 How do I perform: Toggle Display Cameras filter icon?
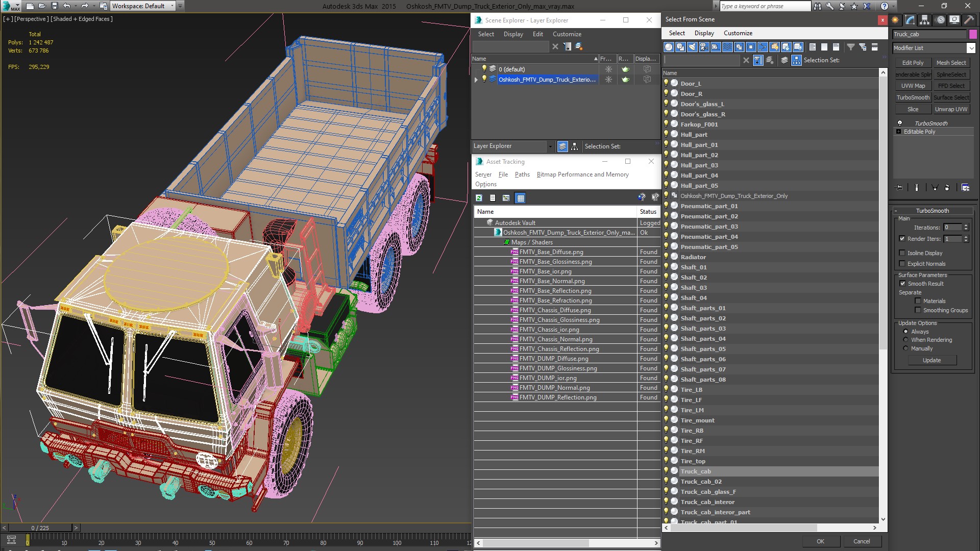tap(704, 47)
